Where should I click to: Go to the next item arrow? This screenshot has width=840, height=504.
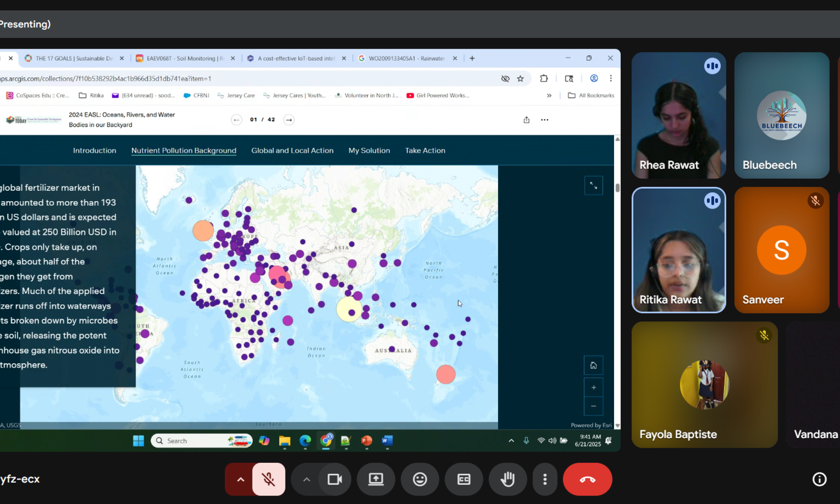289,120
